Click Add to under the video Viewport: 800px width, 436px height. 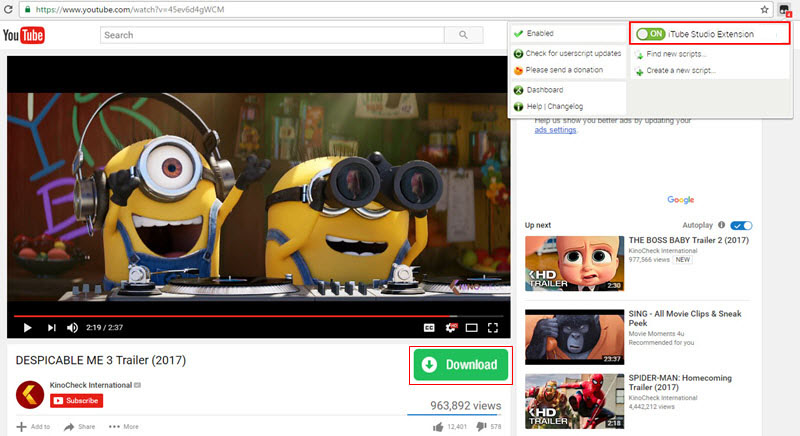34,426
